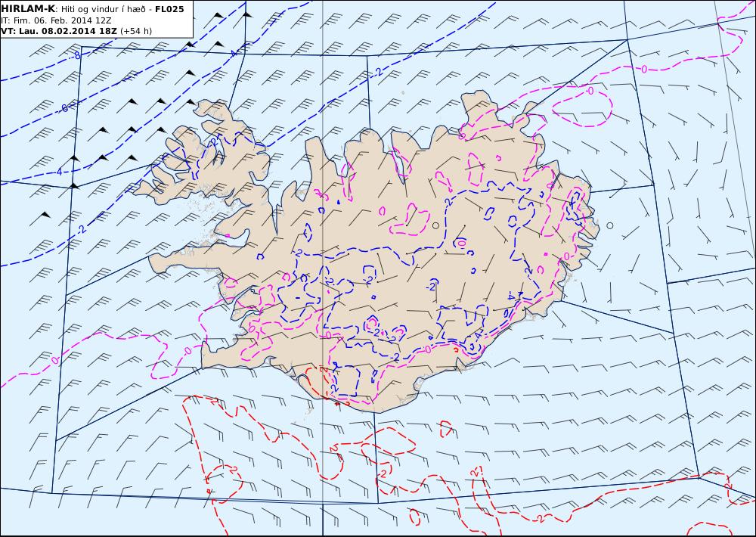Click the HIRLAM-K model name in title box

(x=28, y=9)
